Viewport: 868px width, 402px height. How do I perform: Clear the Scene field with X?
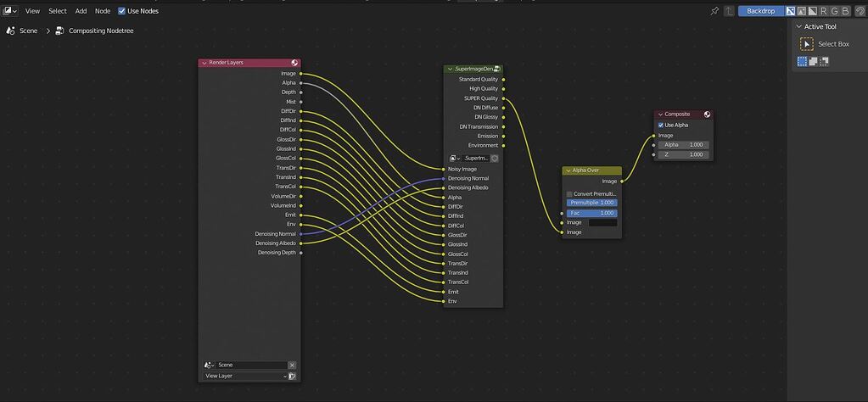click(292, 365)
